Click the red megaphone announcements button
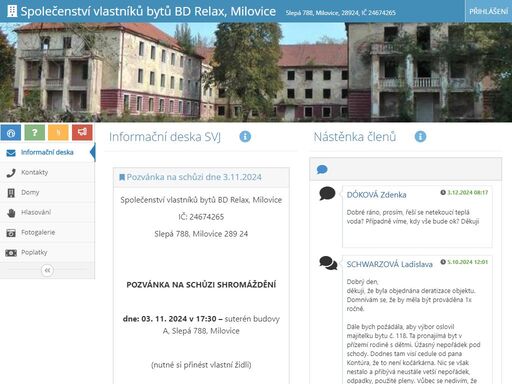Image resolution: width=512 pixels, height=384 pixels. point(82,132)
